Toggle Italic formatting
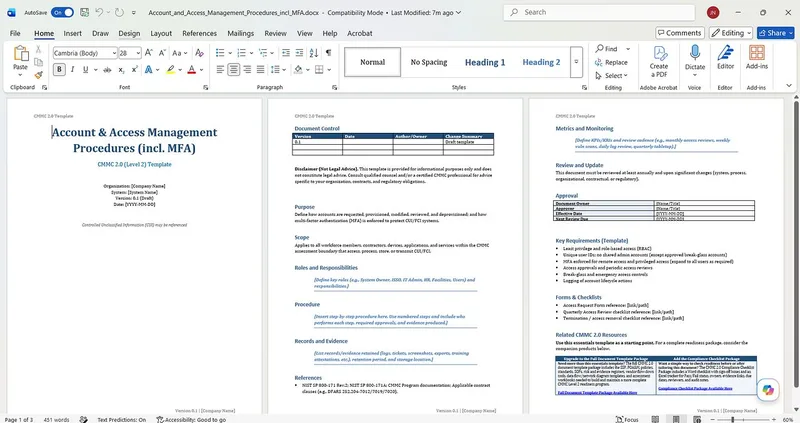This screenshot has height=423, width=800. pyautogui.click(x=72, y=69)
